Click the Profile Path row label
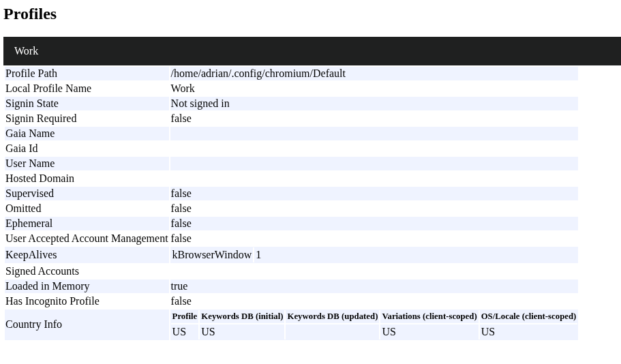This screenshot has height=364, width=621. 31,74
